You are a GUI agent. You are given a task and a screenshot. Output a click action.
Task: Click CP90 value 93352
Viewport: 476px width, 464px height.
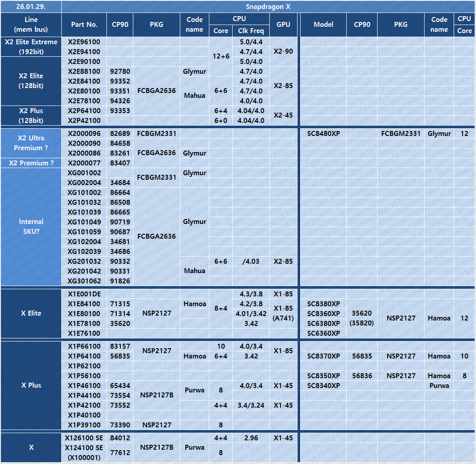tap(120, 81)
